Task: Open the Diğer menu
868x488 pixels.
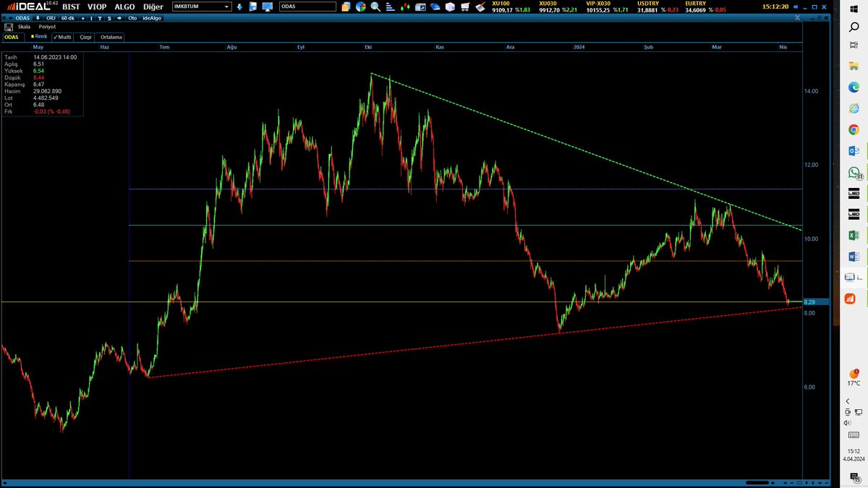Action: click(153, 7)
